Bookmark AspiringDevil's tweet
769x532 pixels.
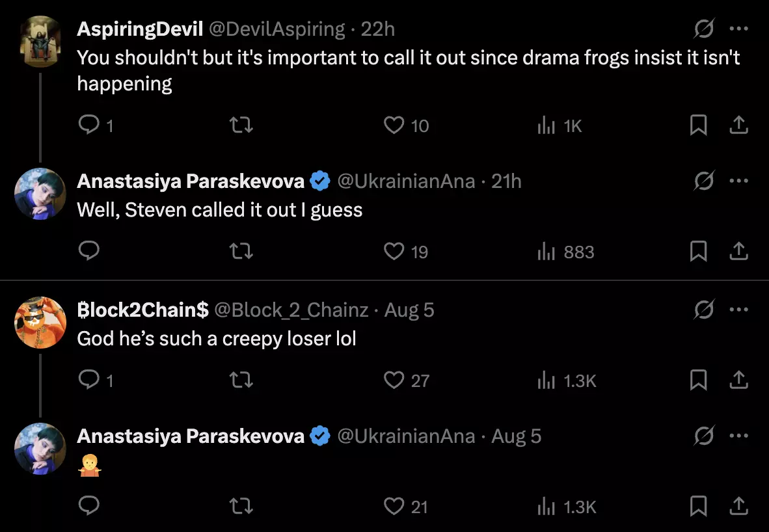(x=698, y=125)
